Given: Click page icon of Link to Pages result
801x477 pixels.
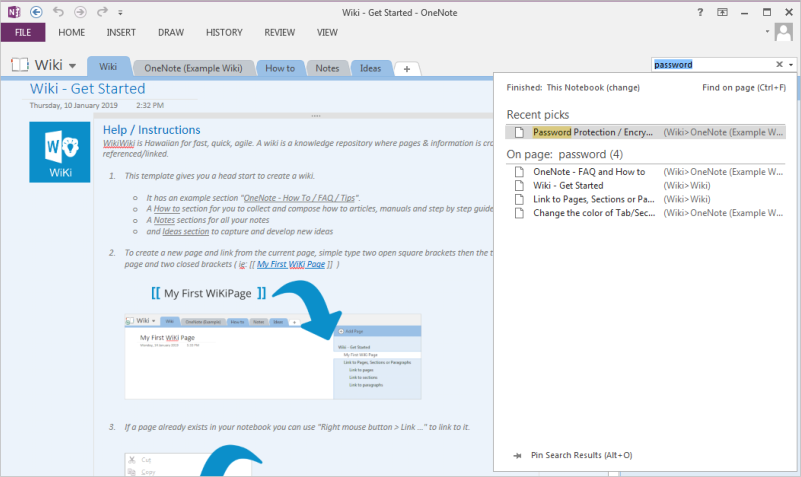Looking at the screenshot, I should [519, 199].
